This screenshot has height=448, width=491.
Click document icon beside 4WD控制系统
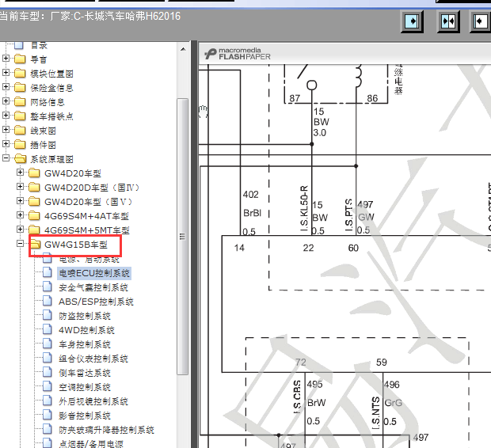(x=48, y=329)
